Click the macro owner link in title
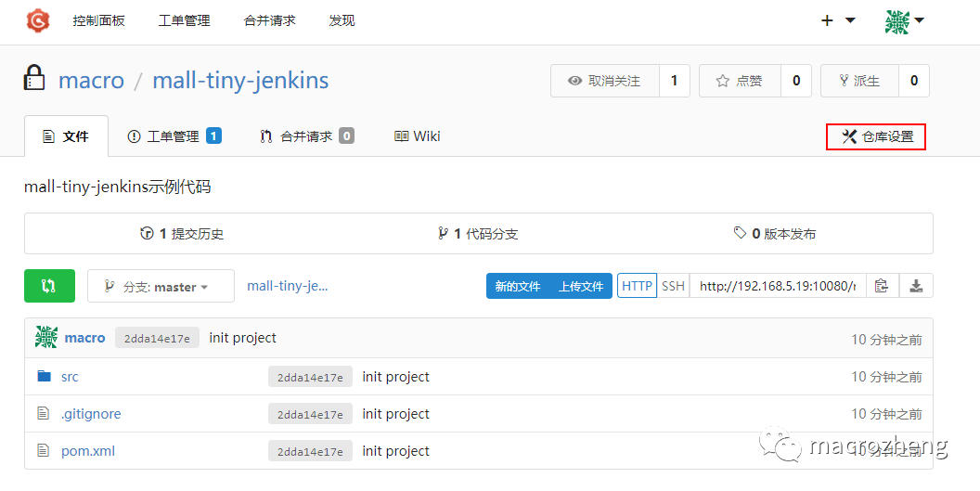Screen dimensions: 980x491 click(x=91, y=80)
